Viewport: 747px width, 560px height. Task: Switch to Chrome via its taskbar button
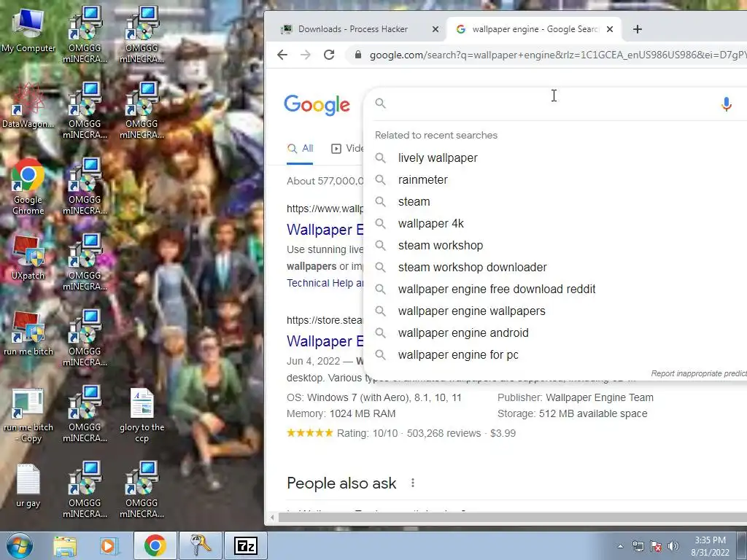coord(155,545)
